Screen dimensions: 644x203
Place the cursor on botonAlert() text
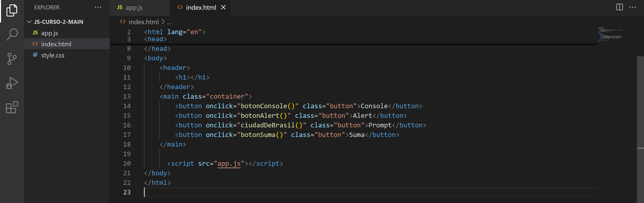(264, 116)
